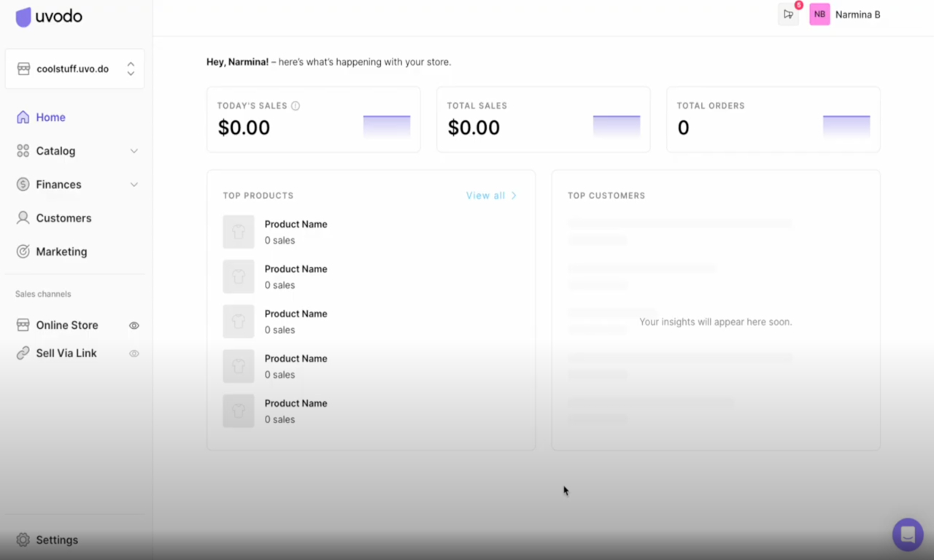Click the Online Store storefront icon
The width and height of the screenshot is (934, 560).
(23, 325)
